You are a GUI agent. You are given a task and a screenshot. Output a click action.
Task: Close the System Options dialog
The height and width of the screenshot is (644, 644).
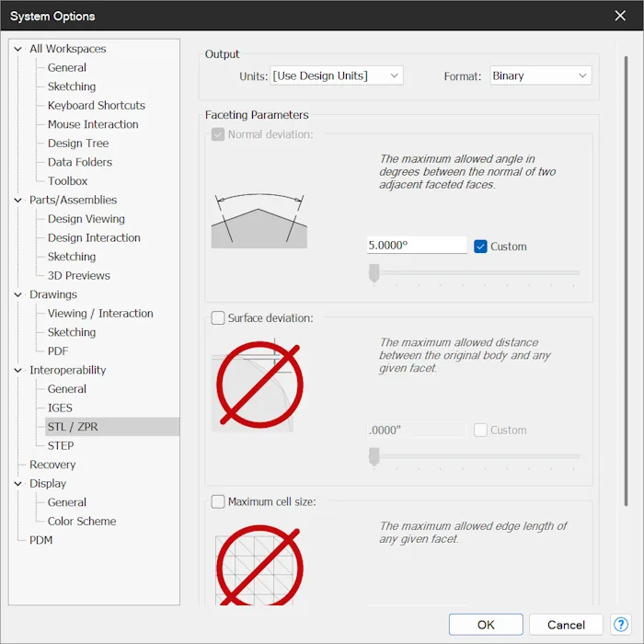point(620,16)
